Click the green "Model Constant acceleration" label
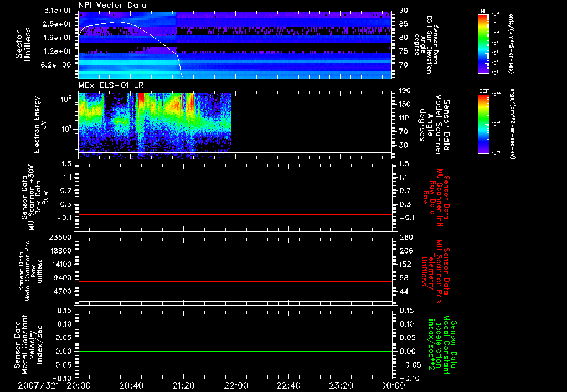The image size is (567, 392). [x=442, y=345]
